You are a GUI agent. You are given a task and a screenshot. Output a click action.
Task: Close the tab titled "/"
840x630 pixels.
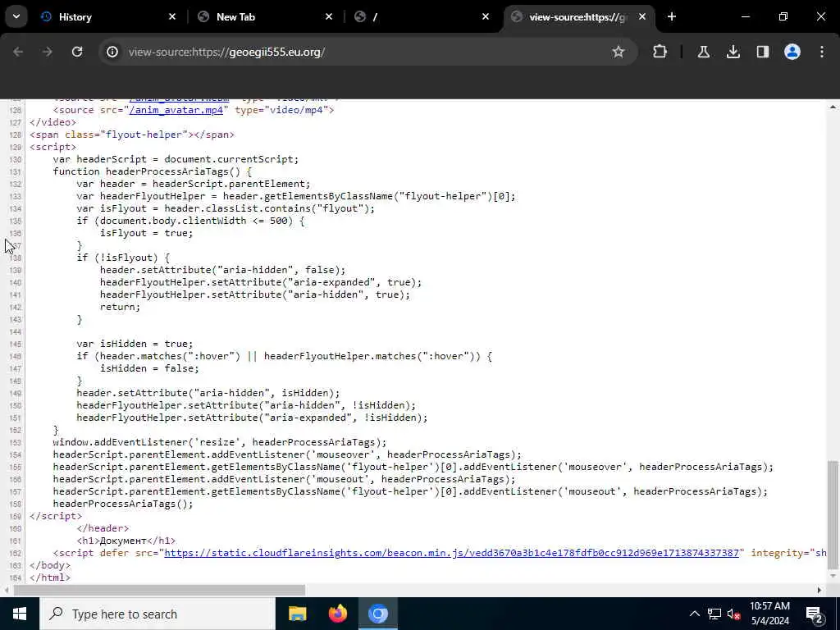(486, 16)
